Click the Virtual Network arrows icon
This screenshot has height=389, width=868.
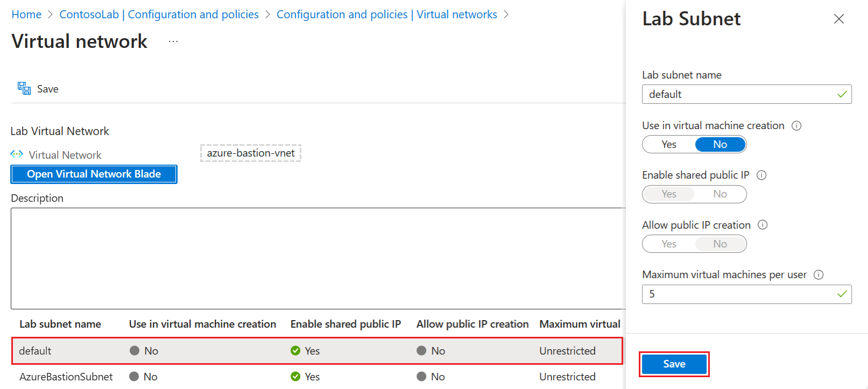[17, 154]
